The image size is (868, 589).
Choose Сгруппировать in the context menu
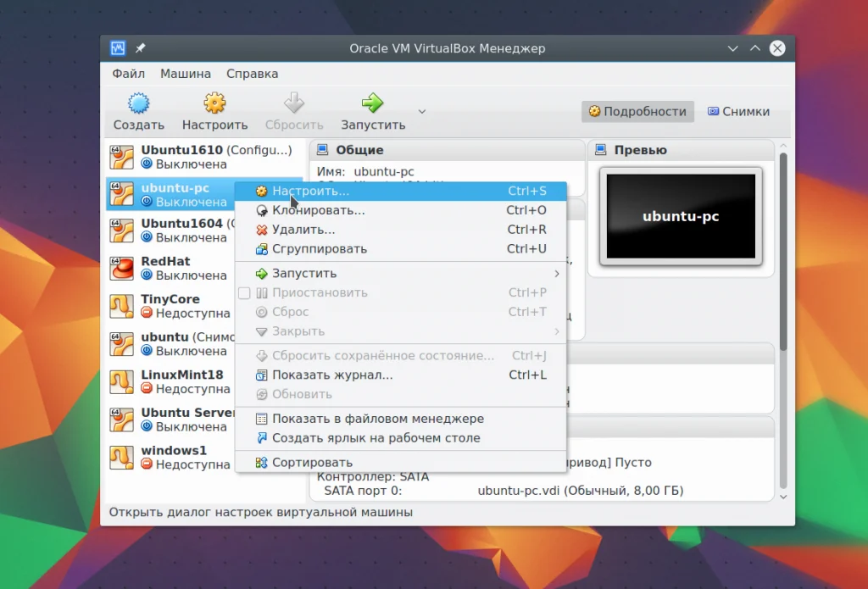401,249
